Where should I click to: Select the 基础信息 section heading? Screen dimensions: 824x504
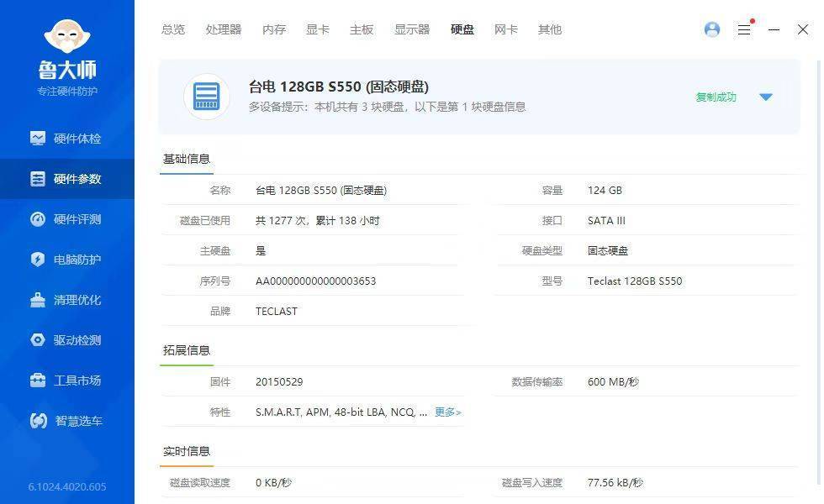tap(187, 159)
